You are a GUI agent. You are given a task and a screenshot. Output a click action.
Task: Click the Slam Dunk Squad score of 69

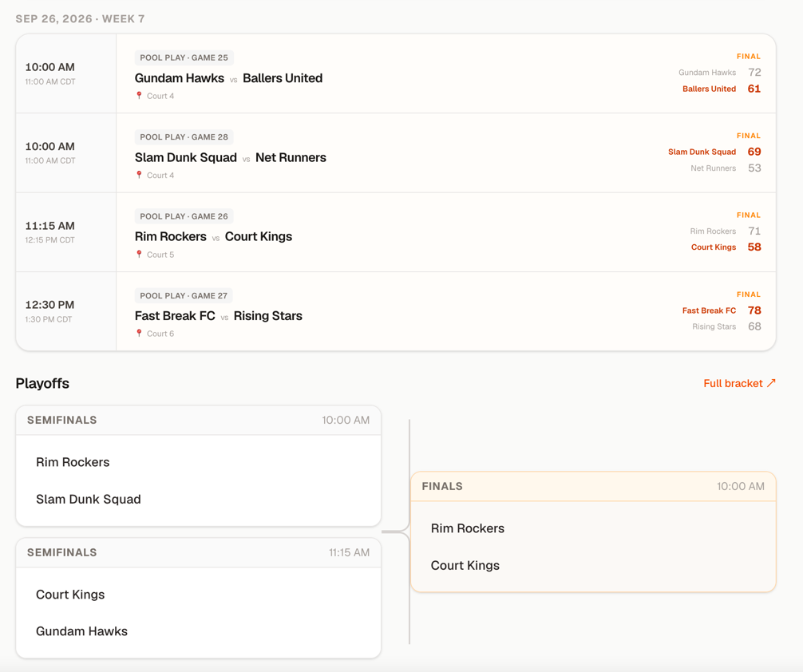coord(754,152)
